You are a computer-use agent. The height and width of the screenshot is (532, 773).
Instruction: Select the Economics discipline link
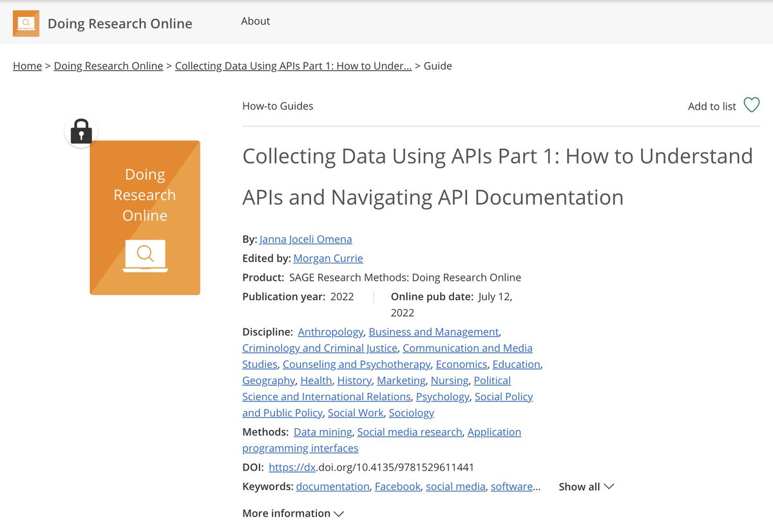pos(461,364)
